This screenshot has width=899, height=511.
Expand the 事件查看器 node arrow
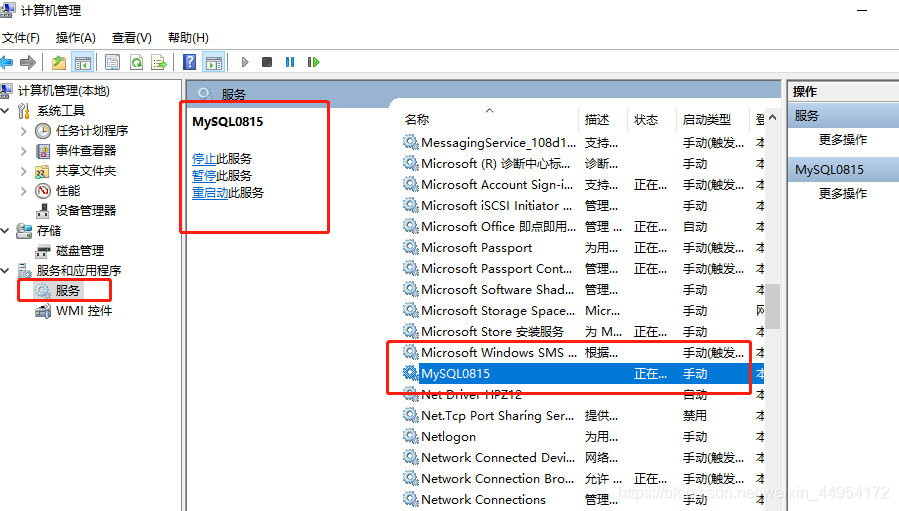pos(24,151)
